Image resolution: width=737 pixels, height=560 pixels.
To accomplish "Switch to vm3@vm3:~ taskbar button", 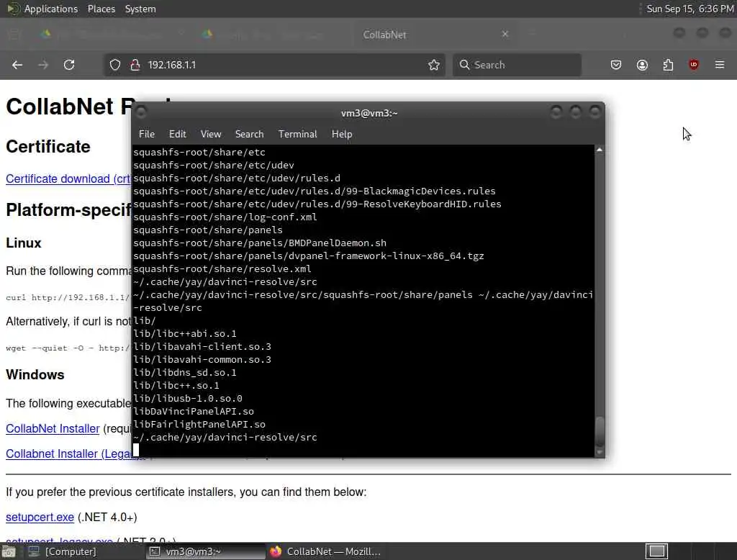I will coord(206,551).
